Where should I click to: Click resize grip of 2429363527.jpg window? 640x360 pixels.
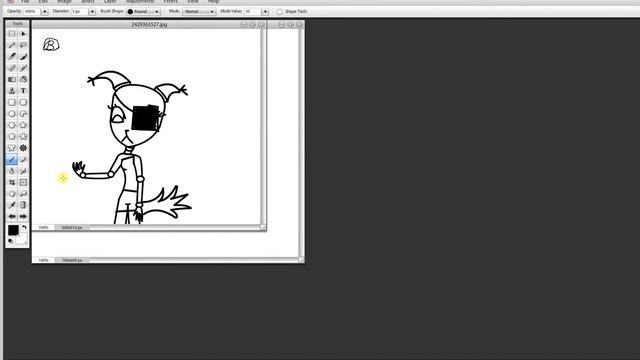(x=263, y=227)
